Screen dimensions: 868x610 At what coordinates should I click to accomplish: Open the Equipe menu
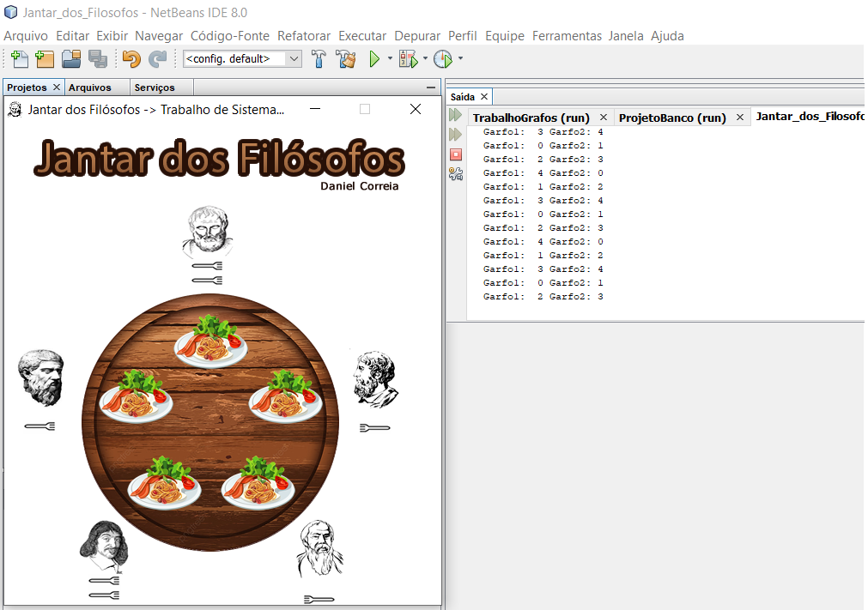coord(505,36)
